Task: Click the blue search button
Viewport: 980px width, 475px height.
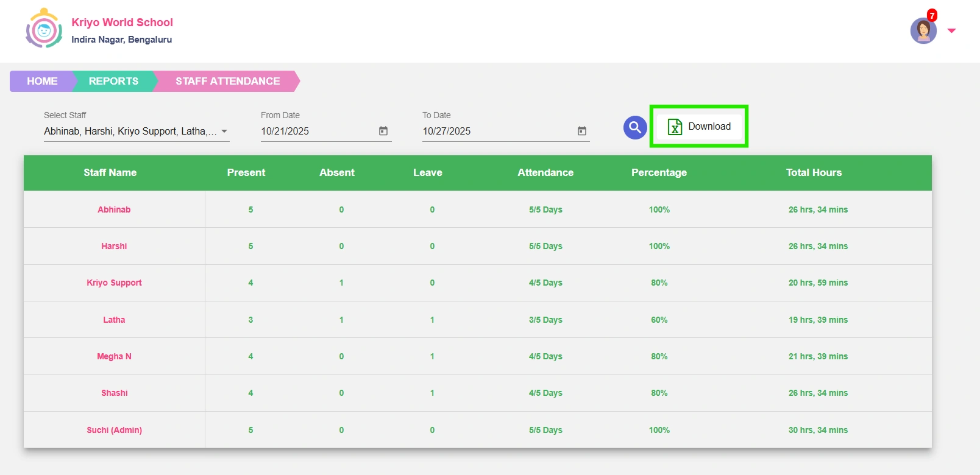Action: click(635, 127)
